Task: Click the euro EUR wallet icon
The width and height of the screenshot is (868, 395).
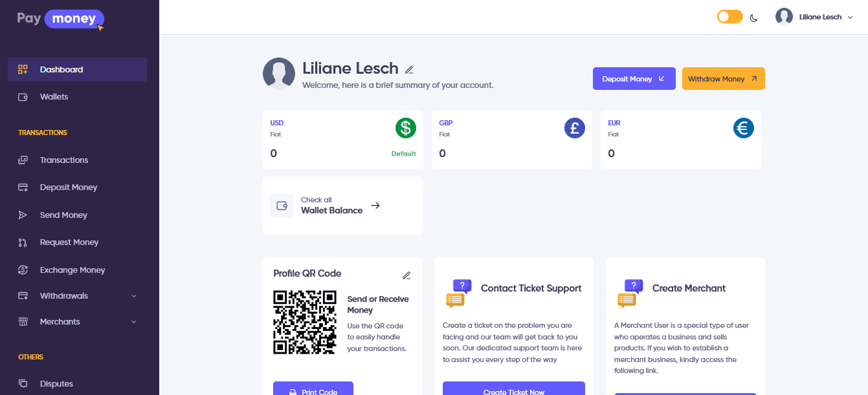Action: point(744,128)
